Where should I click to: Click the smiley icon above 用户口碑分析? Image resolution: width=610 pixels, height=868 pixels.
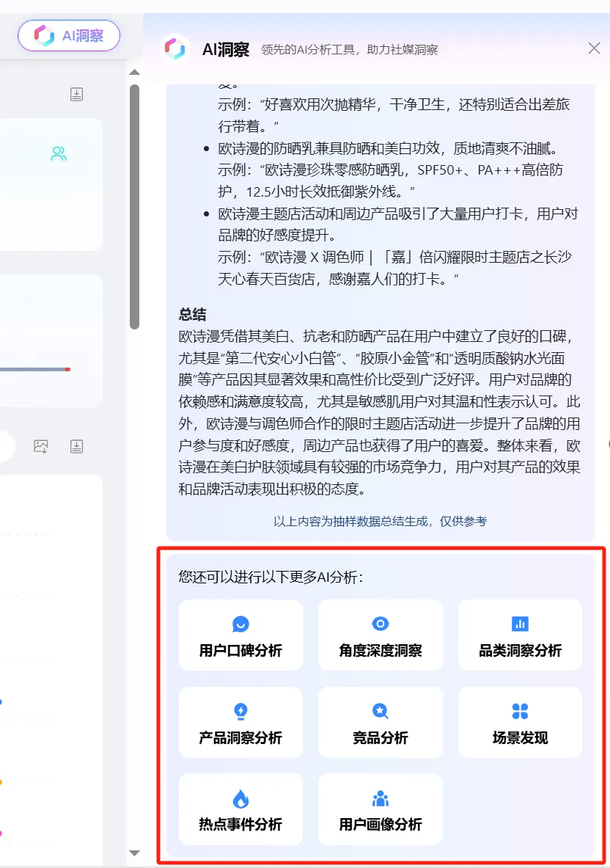tap(240, 624)
